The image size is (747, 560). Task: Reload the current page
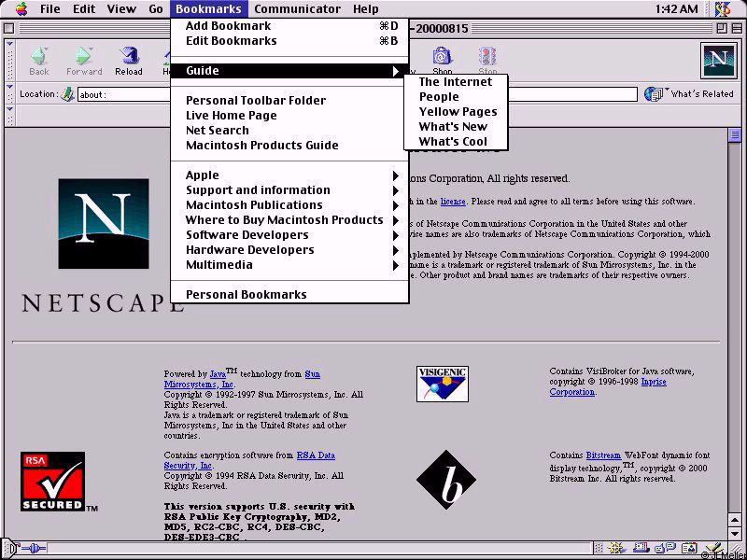tap(129, 61)
